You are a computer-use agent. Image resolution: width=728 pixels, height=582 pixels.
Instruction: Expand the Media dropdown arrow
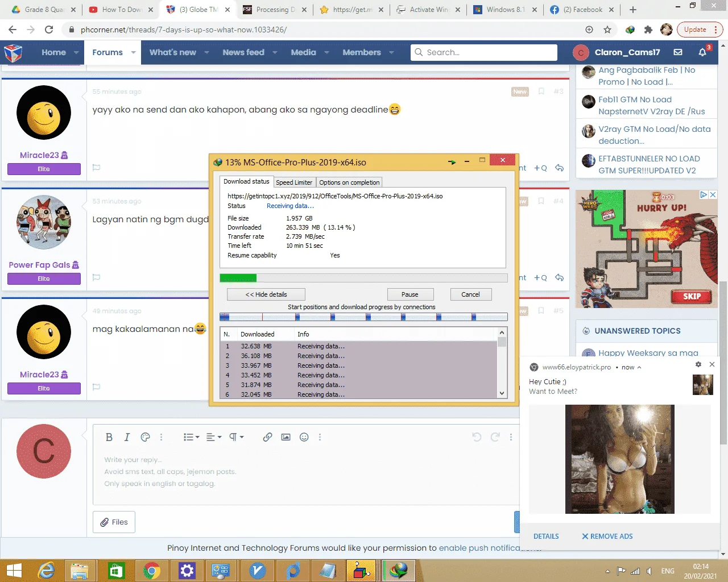(x=326, y=52)
